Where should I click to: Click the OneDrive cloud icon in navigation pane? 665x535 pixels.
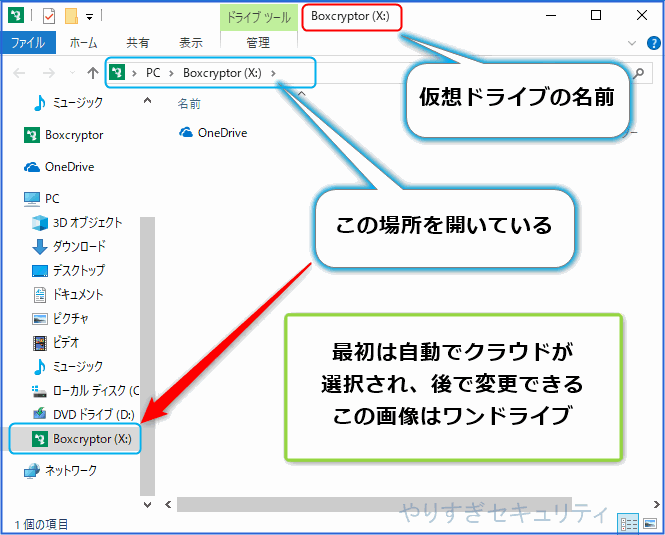32,167
